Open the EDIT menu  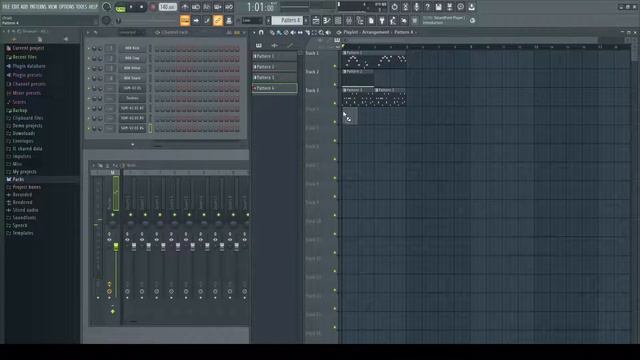click(x=15, y=7)
